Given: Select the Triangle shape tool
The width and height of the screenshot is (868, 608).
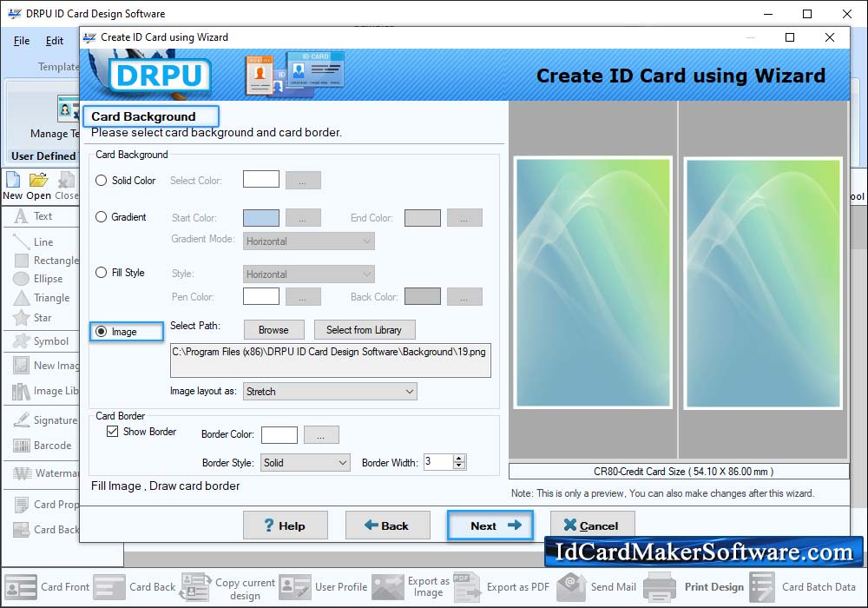Looking at the screenshot, I should 42,298.
